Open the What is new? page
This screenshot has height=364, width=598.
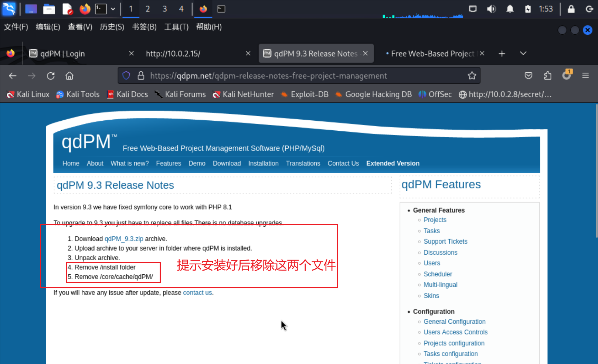tap(130, 163)
